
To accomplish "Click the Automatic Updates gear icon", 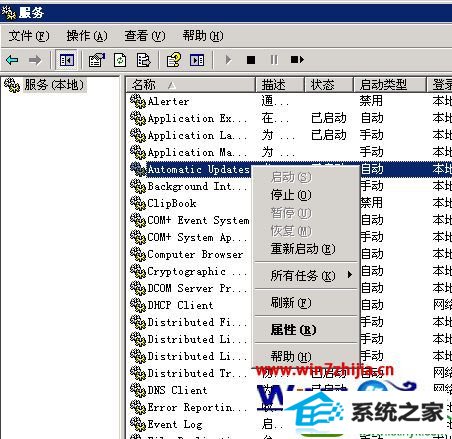I will tap(138, 169).
